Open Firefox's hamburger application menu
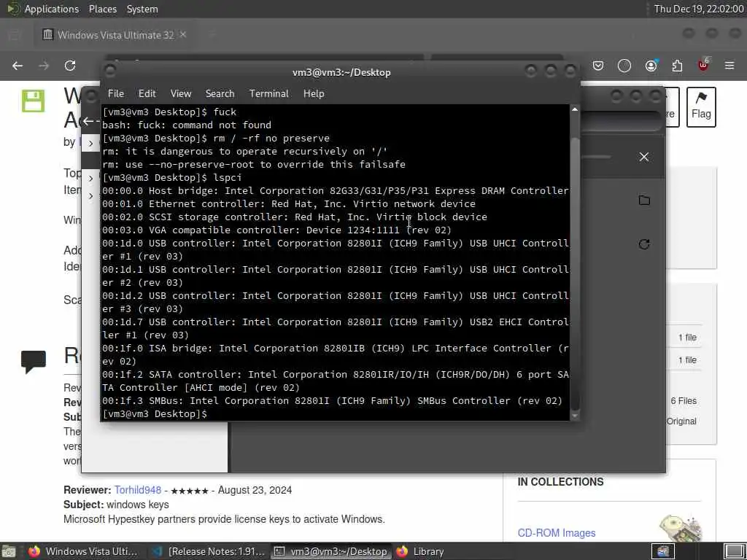 pos(729,66)
